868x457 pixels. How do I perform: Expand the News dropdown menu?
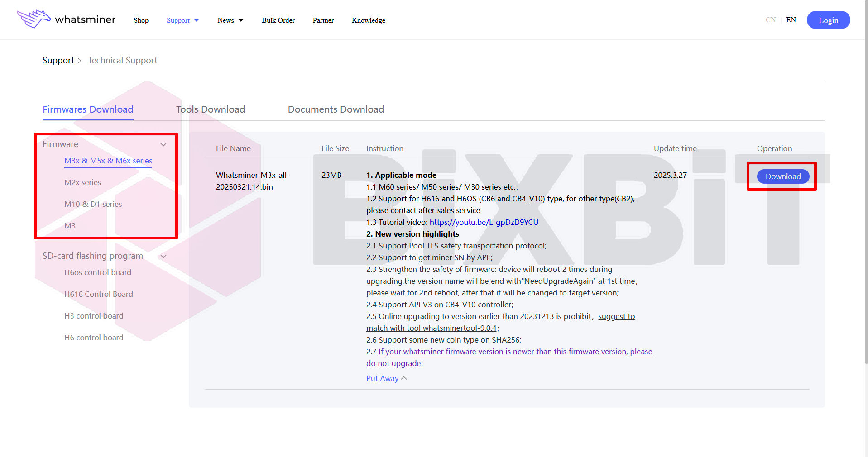tap(230, 20)
